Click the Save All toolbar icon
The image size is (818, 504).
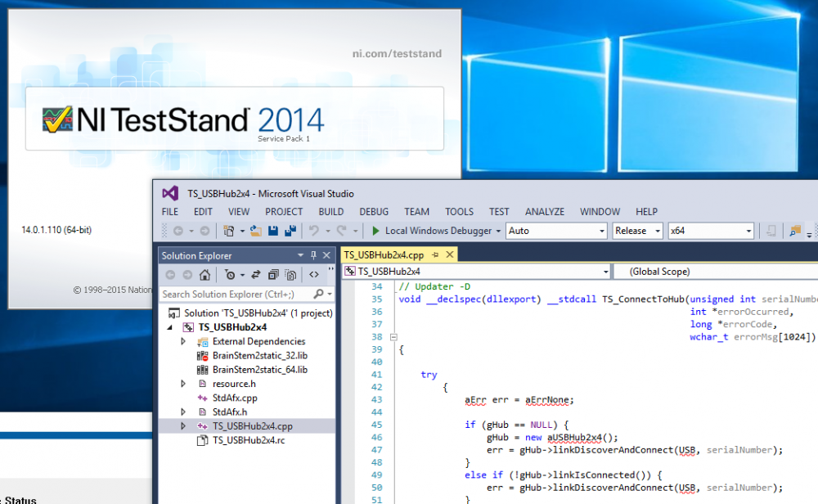point(290,232)
